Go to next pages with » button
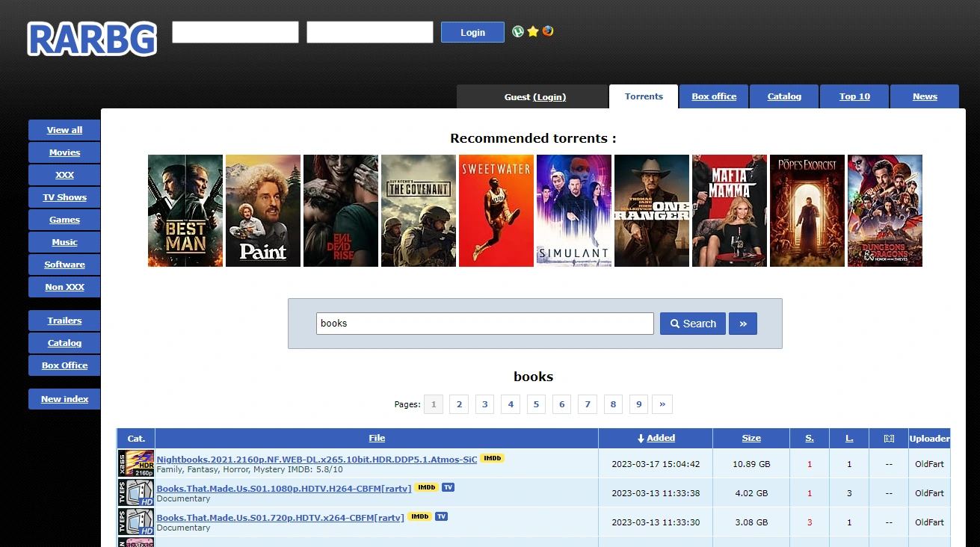 [662, 404]
